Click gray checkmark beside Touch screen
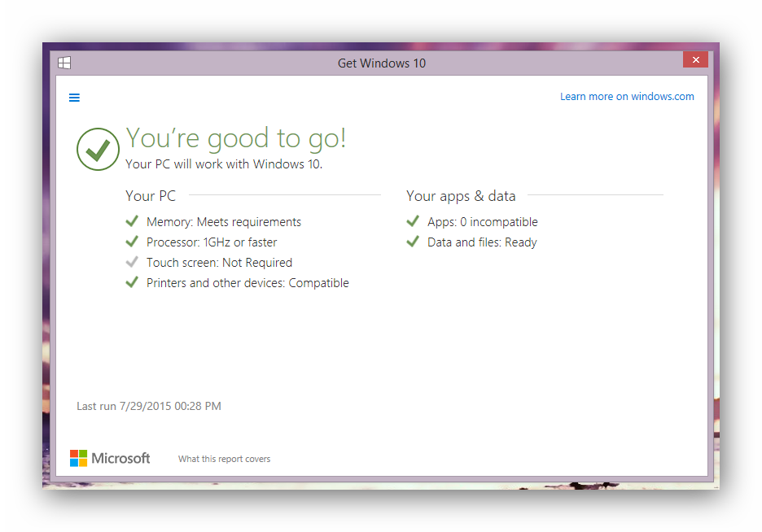 (x=132, y=262)
